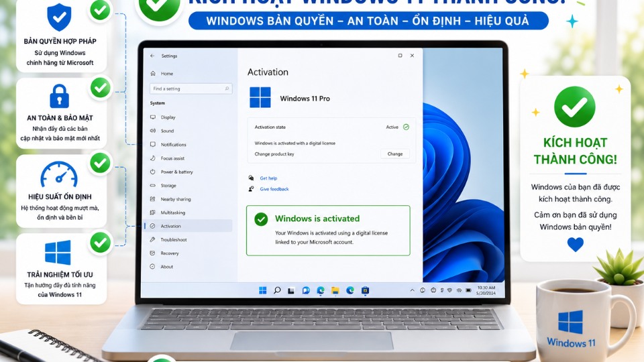Open Task View on the taskbar

(x=291, y=290)
